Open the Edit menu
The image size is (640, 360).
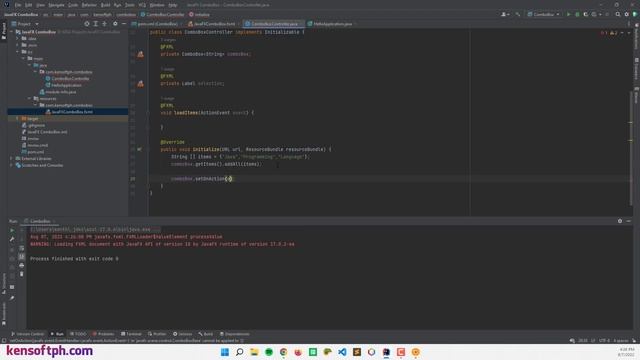(x=29, y=5)
